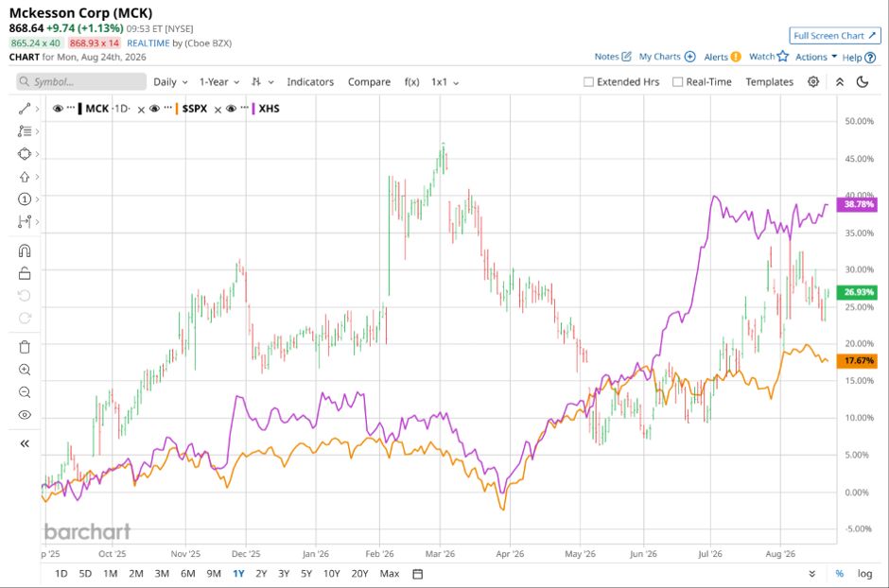Viewport: 889px width, 588px height.
Task: Toggle drawing visibility eye in left toolbar
Action: [25, 415]
